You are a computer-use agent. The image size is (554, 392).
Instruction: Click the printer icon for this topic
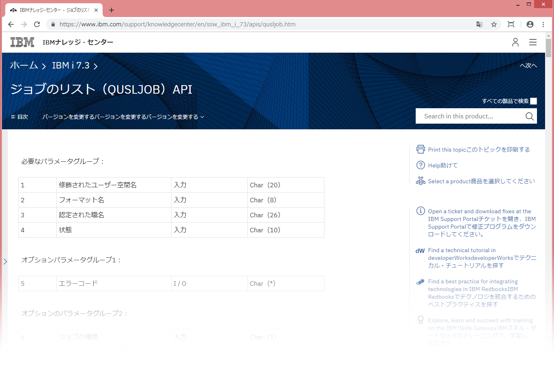tap(420, 149)
